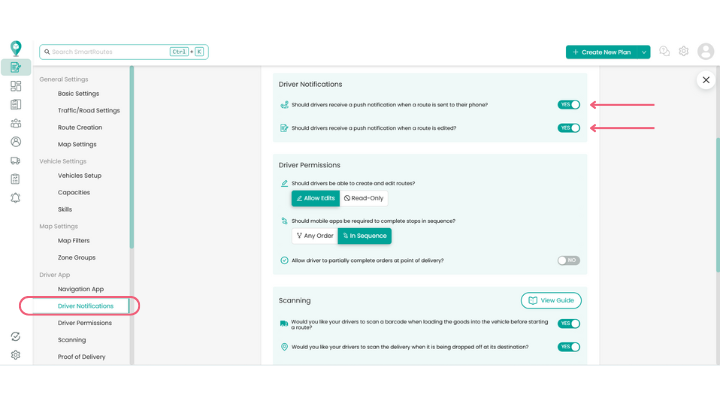Open the drivers person icon in sidebar
720x405 pixels.
16,142
